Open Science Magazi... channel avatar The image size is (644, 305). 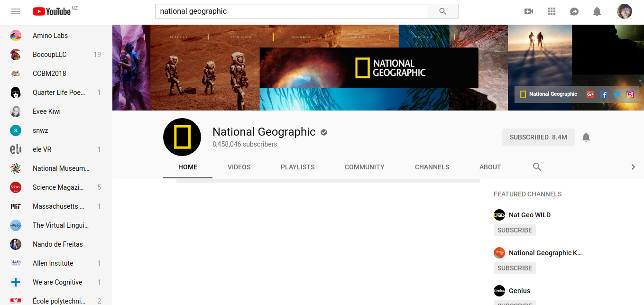pos(16,187)
